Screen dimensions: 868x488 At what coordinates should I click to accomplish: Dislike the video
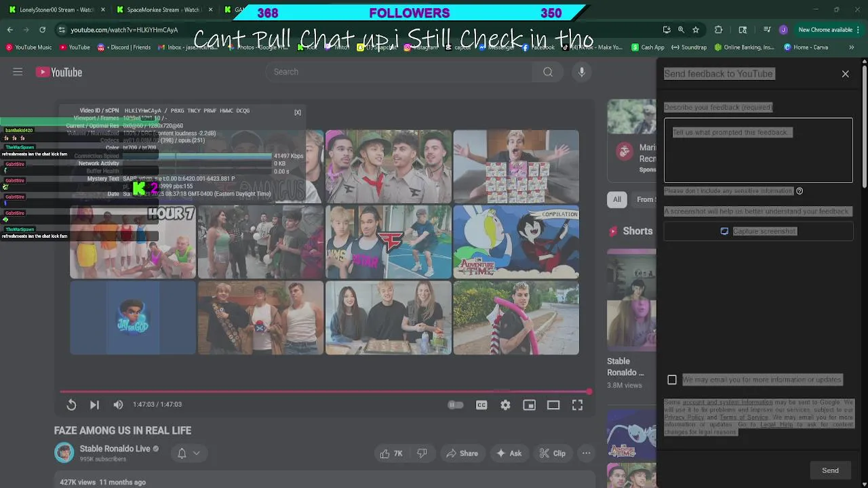[422, 453]
